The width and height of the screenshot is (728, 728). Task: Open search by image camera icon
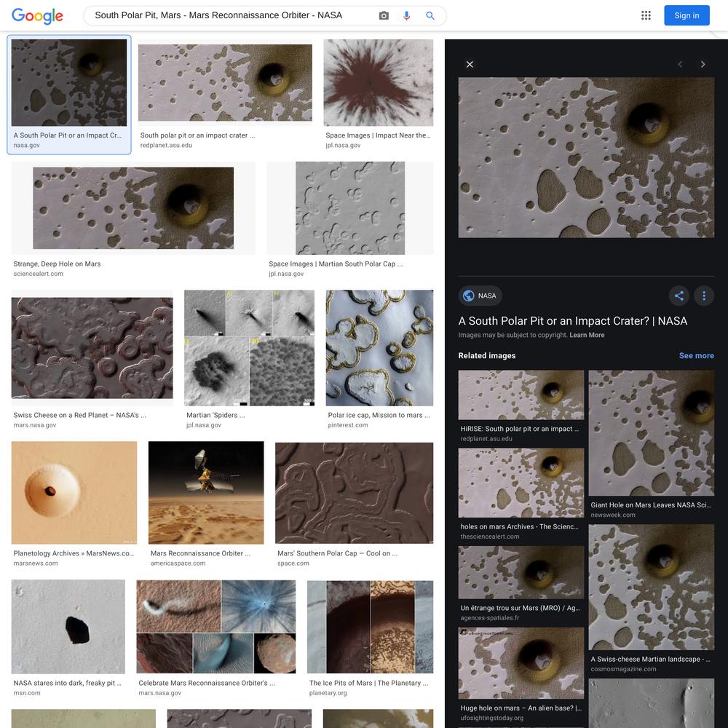(x=384, y=16)
